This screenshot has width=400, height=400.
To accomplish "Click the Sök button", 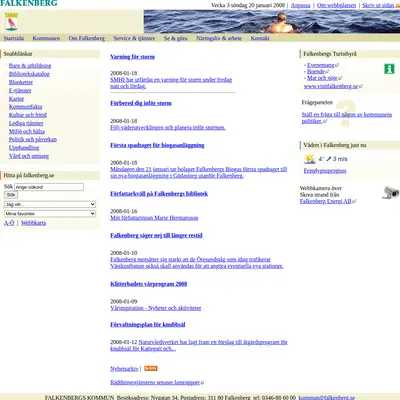I will [11, 195].
